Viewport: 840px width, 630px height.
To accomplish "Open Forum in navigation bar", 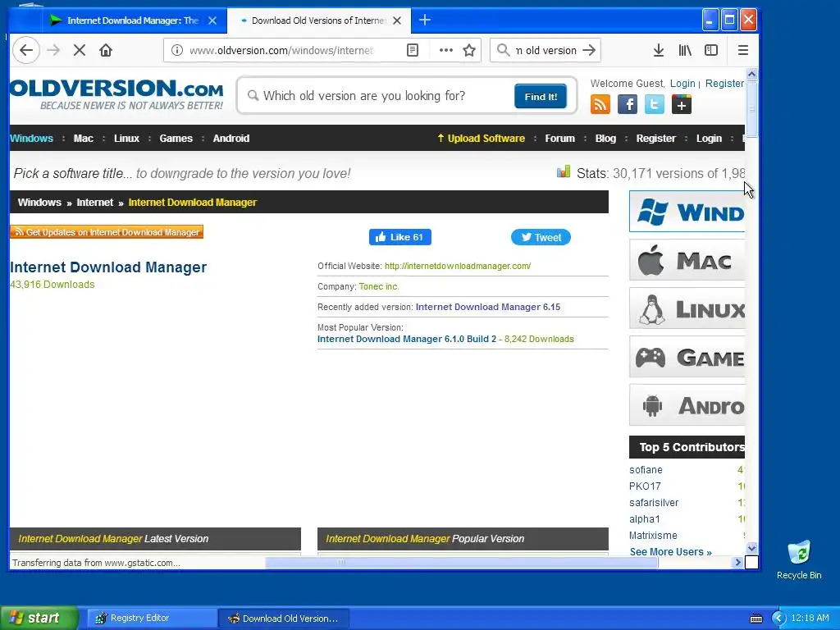I will click(x=559, y=138).
